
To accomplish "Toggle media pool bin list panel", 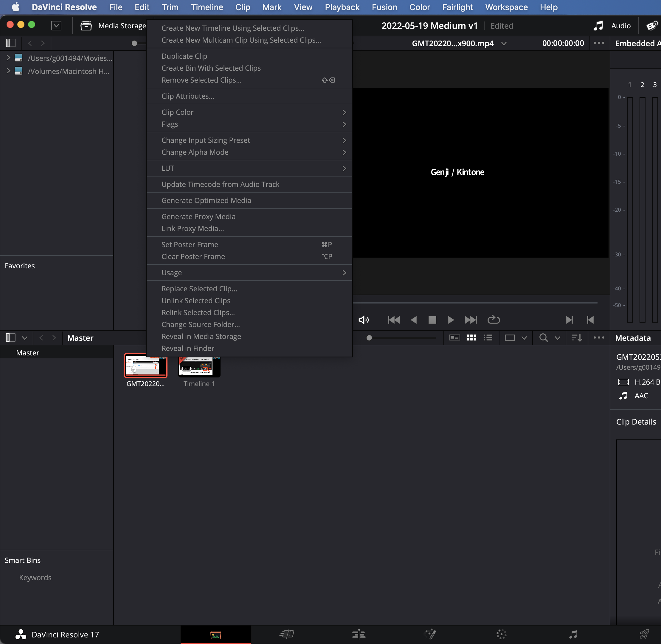I will (11, 338).
